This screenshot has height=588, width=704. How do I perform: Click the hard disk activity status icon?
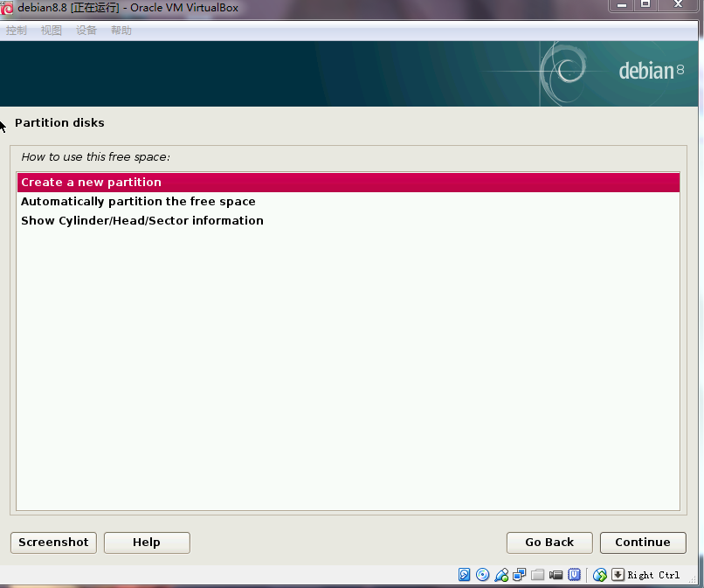[x=465, y=574]
